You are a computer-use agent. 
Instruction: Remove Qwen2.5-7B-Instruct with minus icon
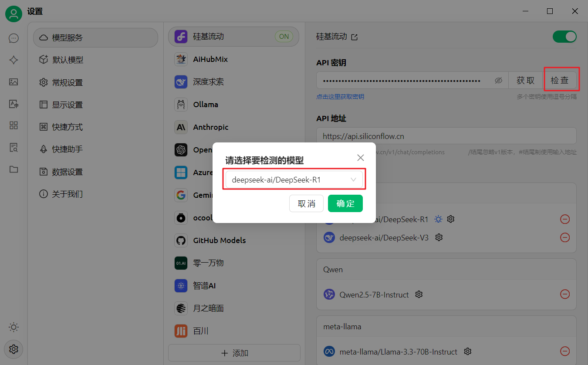[x=565, y=294]
